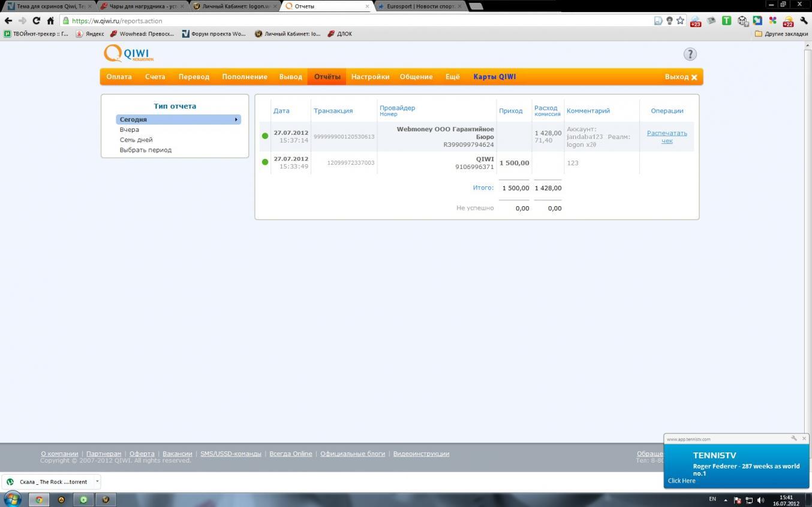Open the Другие закладки bookmarks folder
Image resolution: width=812 pixels, height=507 pixels.
pos(781,34)
